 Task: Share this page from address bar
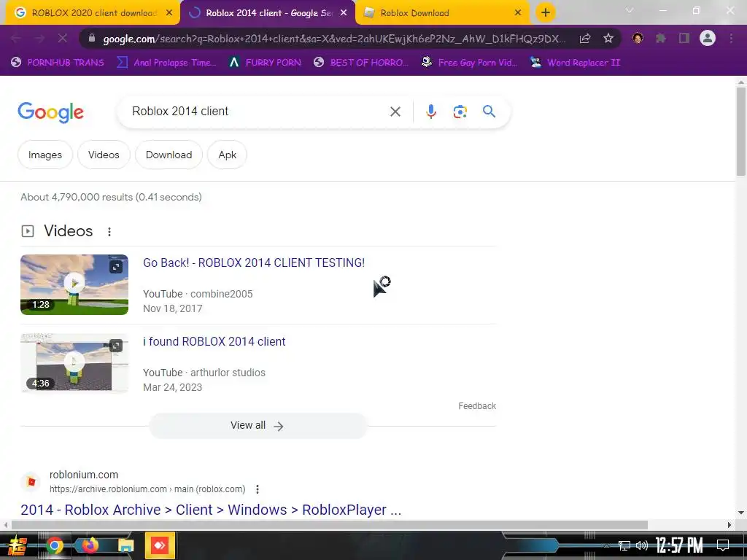pos(585,39)
